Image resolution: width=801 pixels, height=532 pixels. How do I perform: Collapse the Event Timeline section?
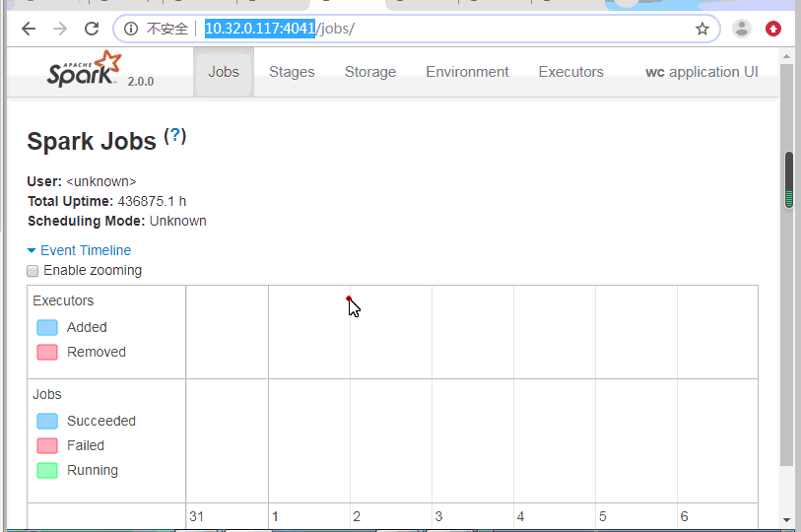pyautogui.click(x=79, y=250)
